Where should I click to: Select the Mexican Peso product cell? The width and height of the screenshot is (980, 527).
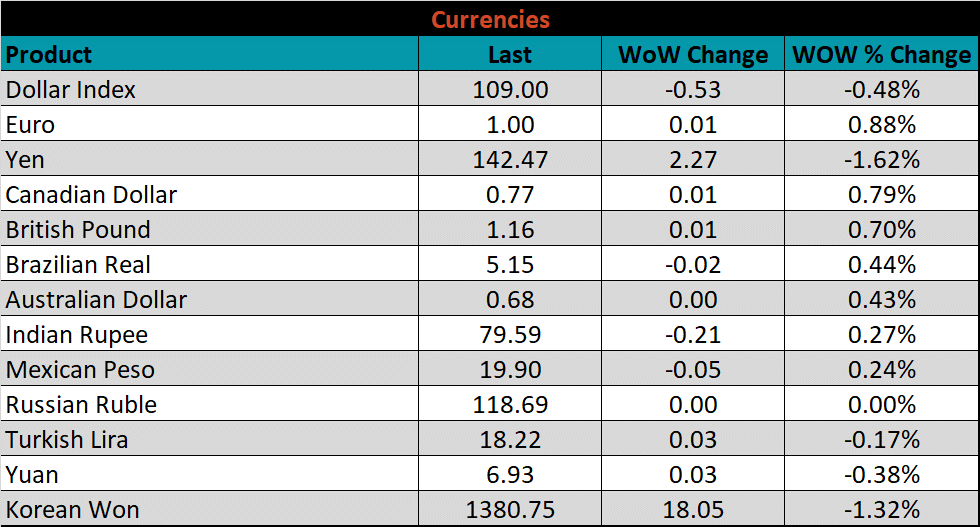click(x=80, y=370)
